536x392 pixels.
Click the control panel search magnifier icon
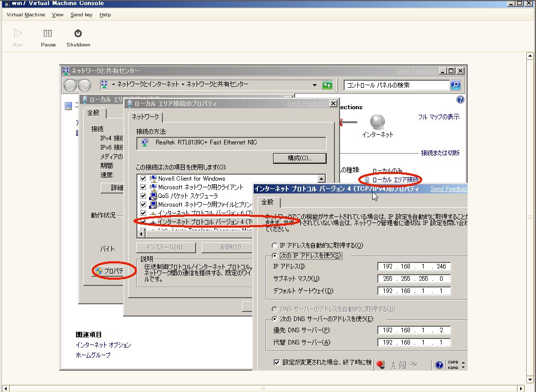(455, 85)
